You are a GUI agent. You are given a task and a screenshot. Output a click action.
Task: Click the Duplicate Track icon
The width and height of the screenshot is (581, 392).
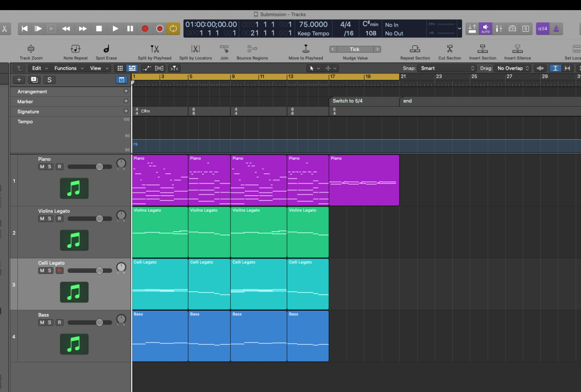pyautogui.click(x=34, y=80)
